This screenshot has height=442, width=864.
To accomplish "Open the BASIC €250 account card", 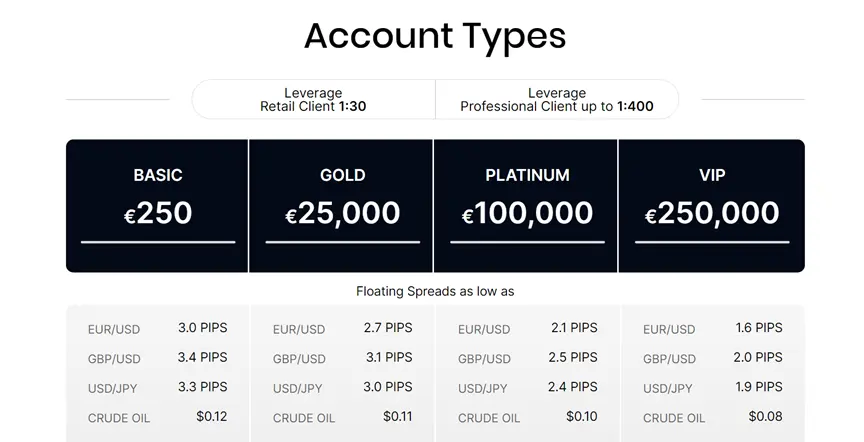I will [158, 206].
